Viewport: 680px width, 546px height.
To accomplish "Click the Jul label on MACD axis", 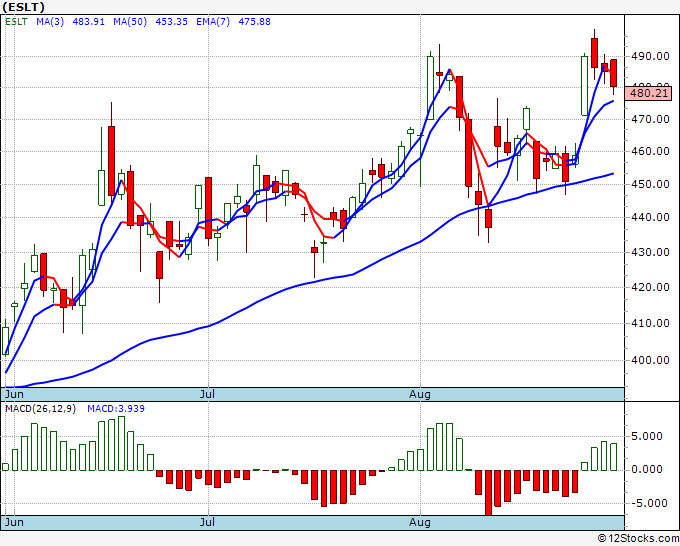I will click(207, 522).
